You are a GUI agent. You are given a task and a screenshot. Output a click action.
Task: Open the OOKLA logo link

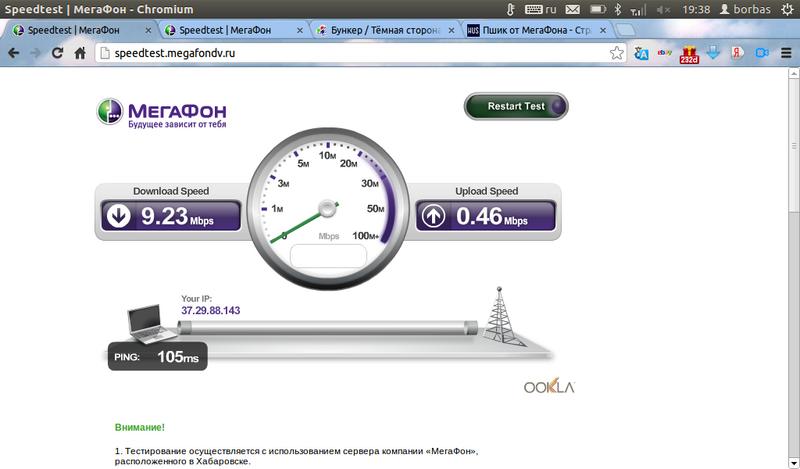(x=549, y=386)
